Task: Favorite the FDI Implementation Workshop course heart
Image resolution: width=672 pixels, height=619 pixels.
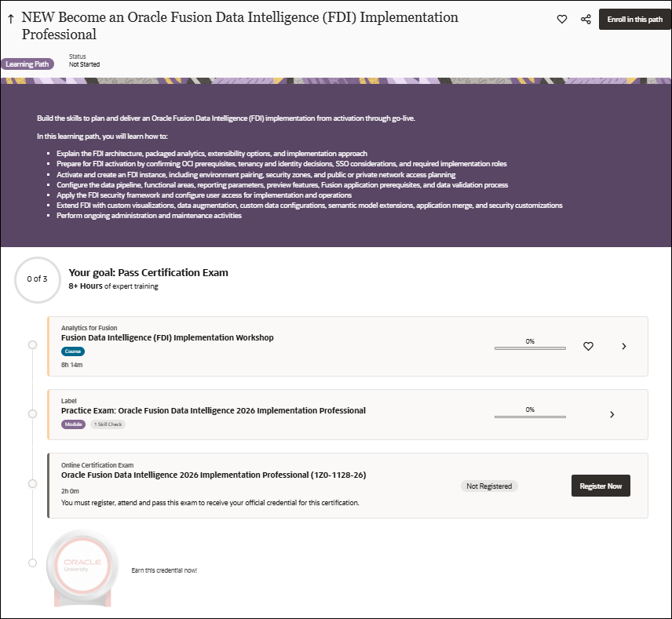Action: (x=589, y=346)
